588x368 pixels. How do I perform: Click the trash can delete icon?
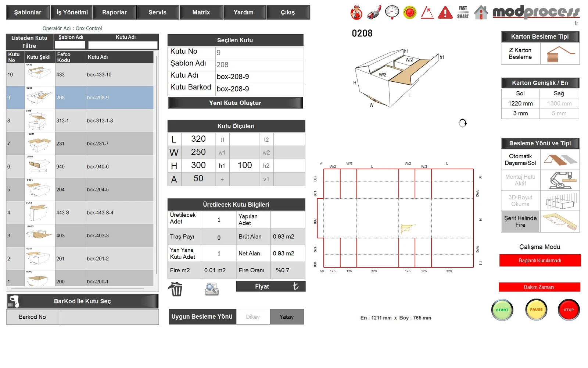tap(175, 289)
